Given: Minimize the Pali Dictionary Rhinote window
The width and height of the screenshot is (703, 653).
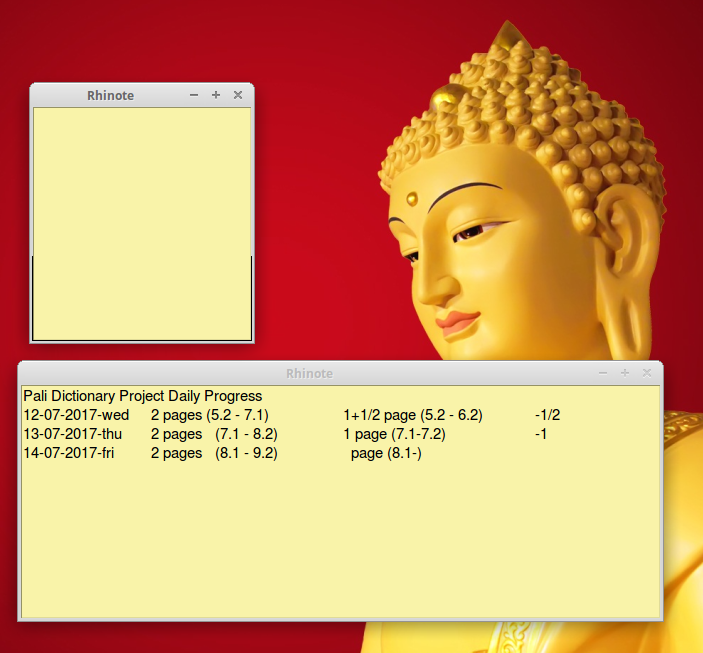Looking at the screenshot, I should [603, 373].
